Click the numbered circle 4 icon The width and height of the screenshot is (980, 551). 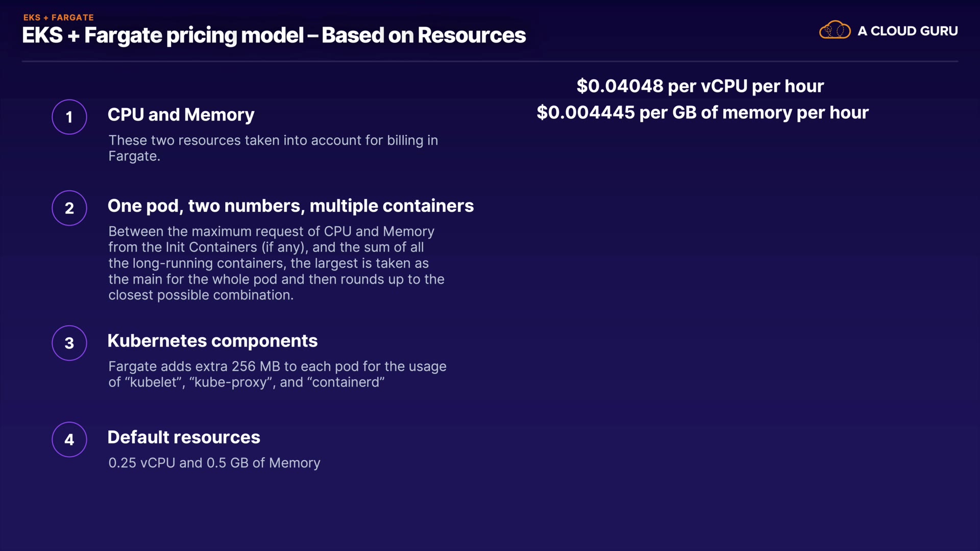coord(69,439)
